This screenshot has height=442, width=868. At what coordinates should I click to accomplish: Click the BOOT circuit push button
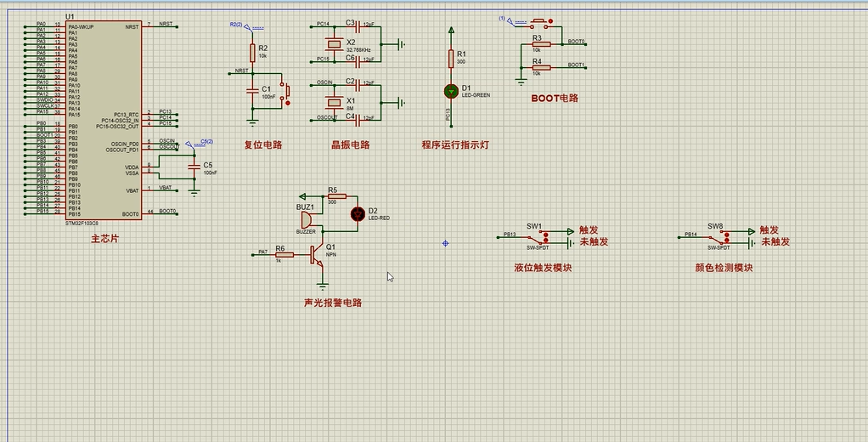(539, 23)
